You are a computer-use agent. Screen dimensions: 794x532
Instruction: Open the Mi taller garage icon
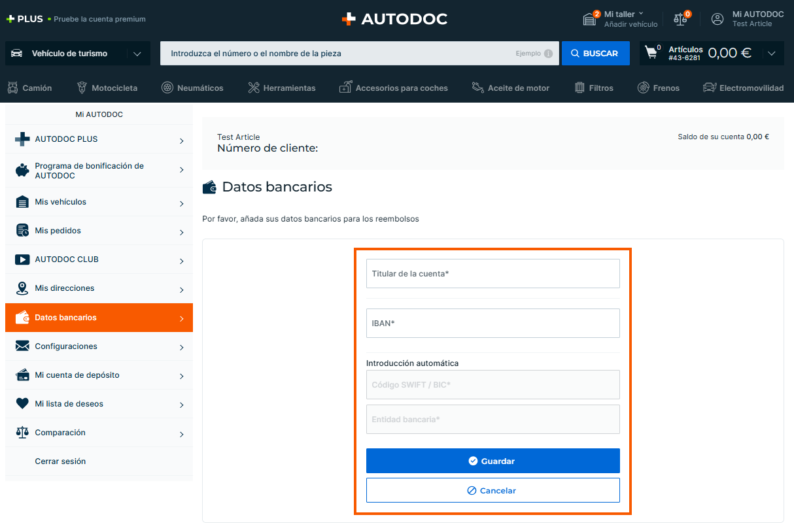click(589, 19)
